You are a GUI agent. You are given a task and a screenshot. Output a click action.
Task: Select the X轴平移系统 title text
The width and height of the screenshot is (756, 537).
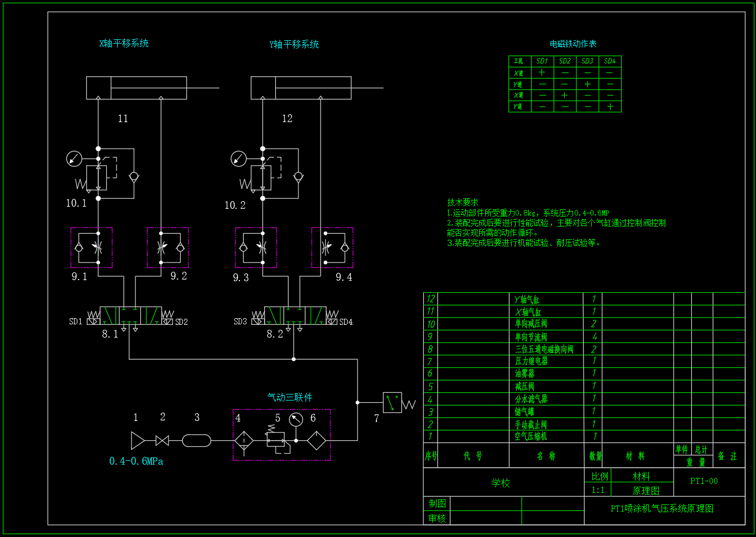[124, 43]
